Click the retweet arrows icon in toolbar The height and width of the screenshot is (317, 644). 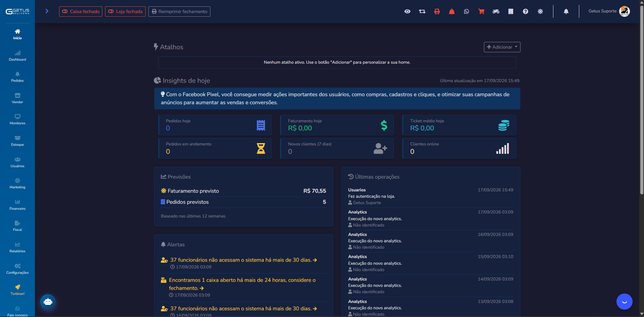422,11
